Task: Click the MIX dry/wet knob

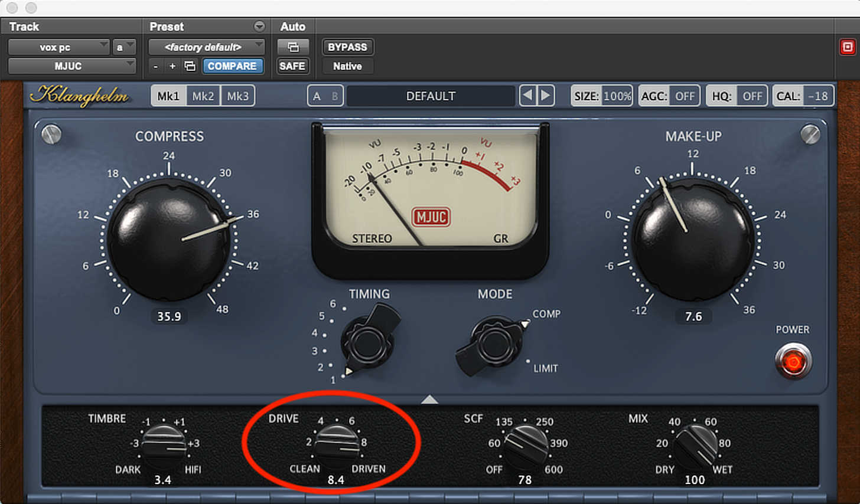Action: point(695,448)
